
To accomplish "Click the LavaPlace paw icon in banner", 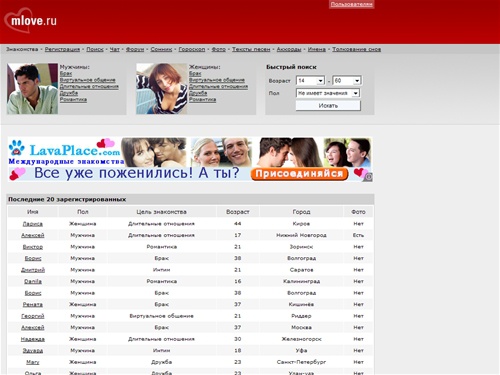I will tap(17, 148).
